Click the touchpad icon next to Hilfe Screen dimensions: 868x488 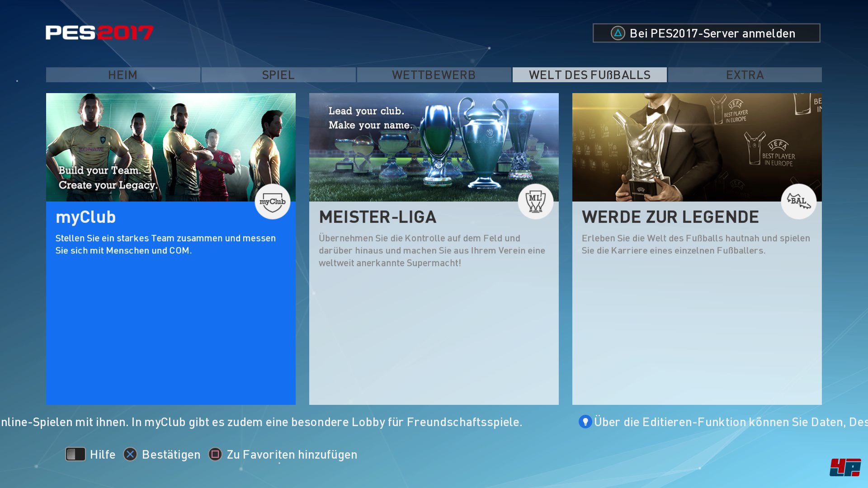[x=75, y=454]
